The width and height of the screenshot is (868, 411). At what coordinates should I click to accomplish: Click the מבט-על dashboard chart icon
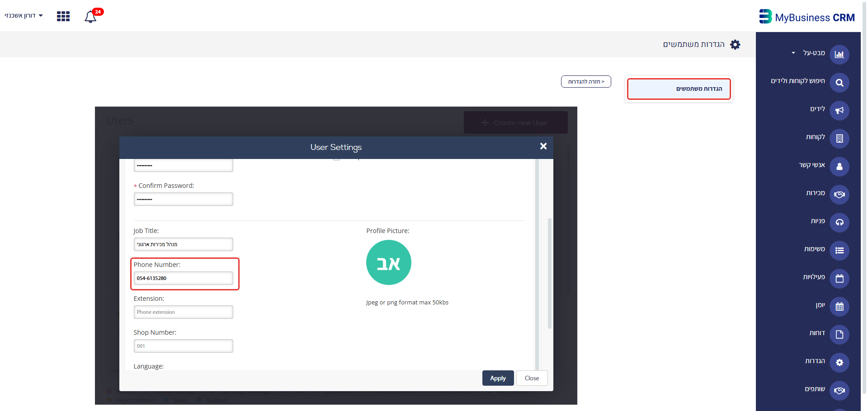840,55
